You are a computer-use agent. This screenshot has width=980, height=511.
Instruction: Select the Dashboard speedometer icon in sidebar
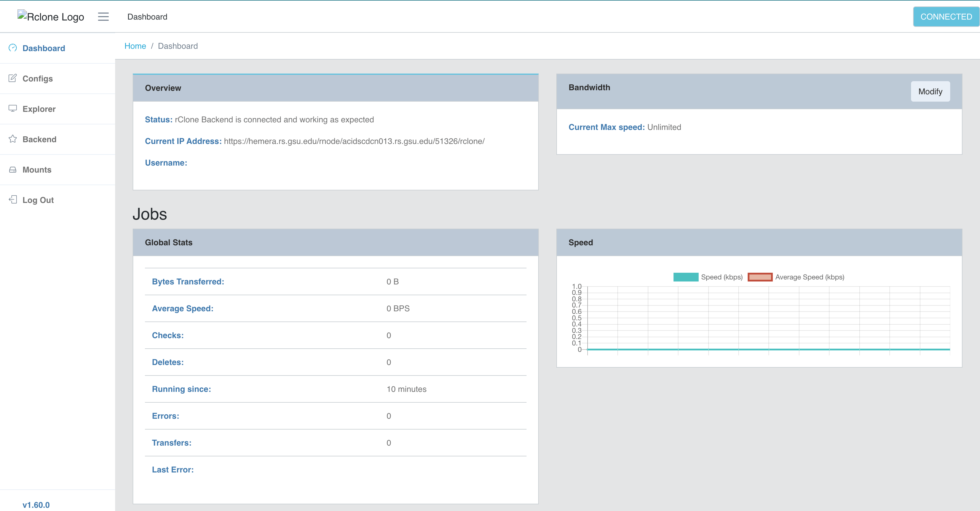point(13,48)
